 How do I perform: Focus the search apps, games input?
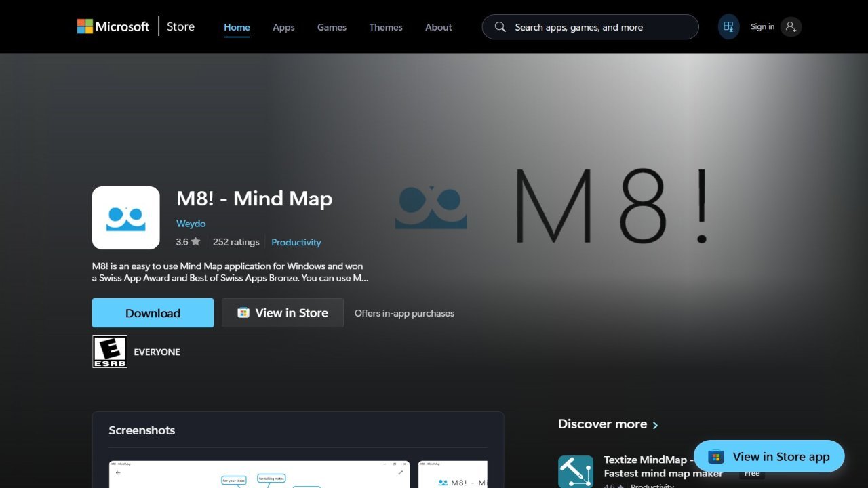pyautogui.click(x=590, y=27)
